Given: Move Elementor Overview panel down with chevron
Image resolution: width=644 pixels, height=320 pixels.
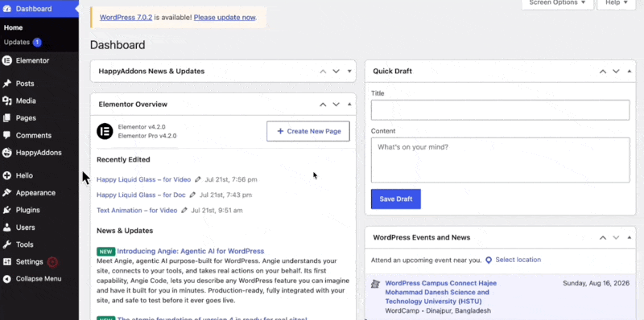Looking at the screenshot, I should [x=336, y=105].
